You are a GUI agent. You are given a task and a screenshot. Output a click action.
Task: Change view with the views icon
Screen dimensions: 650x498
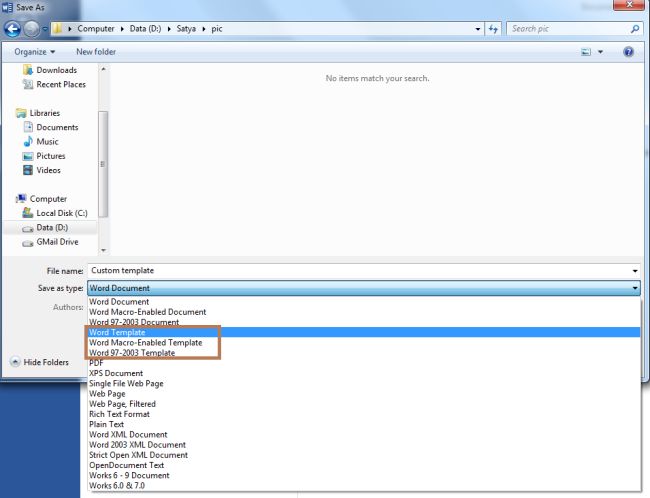(x=586, y=52)
